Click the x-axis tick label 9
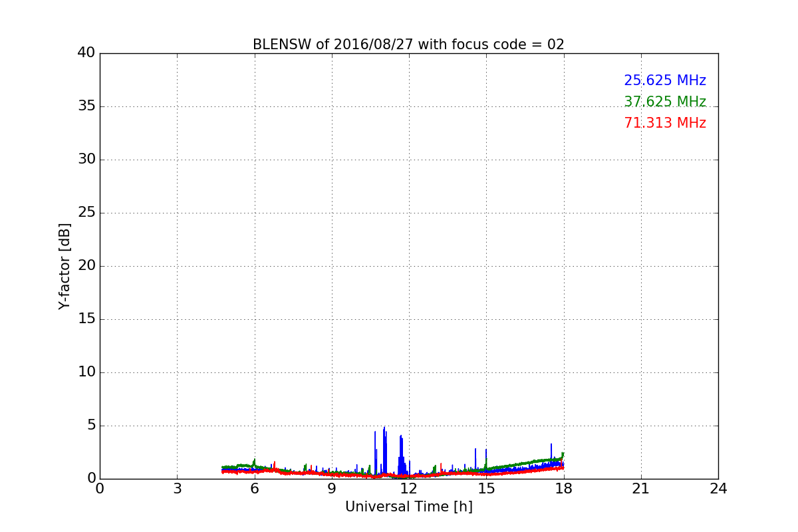Image resolution: width=798 pixels, height=532 pixels. tap(332, 488)
